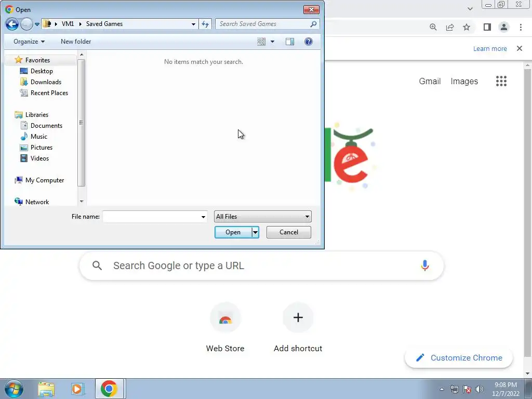This screenshot has width=532, height=399.
Task: Open the All Files type dropdown
Action: pos(262,217)
